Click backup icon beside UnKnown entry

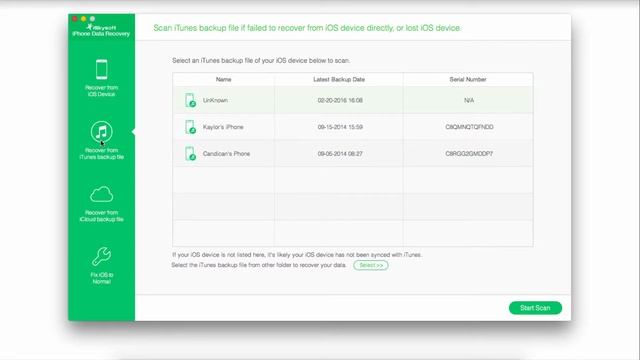[x=190, y=100]
